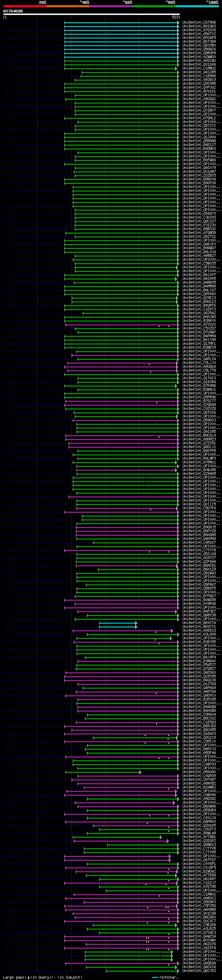
Task: Click the green ~80% legend segment
Action: coord(154,6)
